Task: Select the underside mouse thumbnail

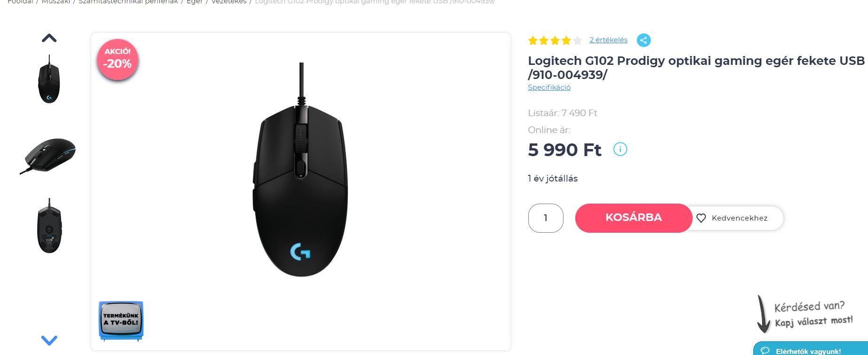Action: tap(49, 226)
